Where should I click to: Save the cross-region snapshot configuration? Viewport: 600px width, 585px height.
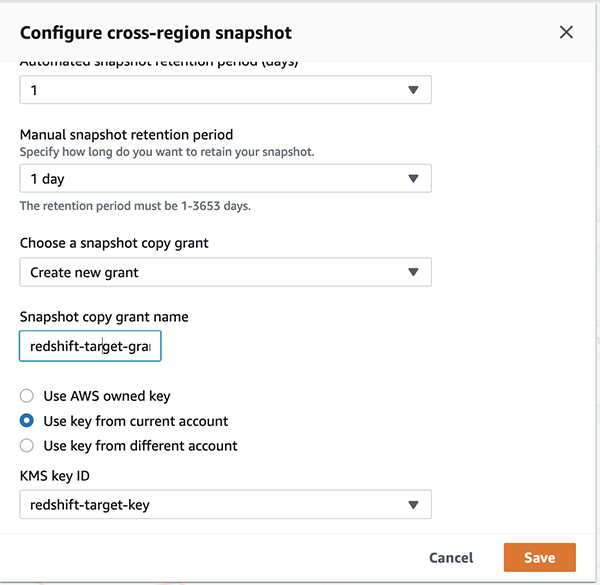click(x=539, y=558)
